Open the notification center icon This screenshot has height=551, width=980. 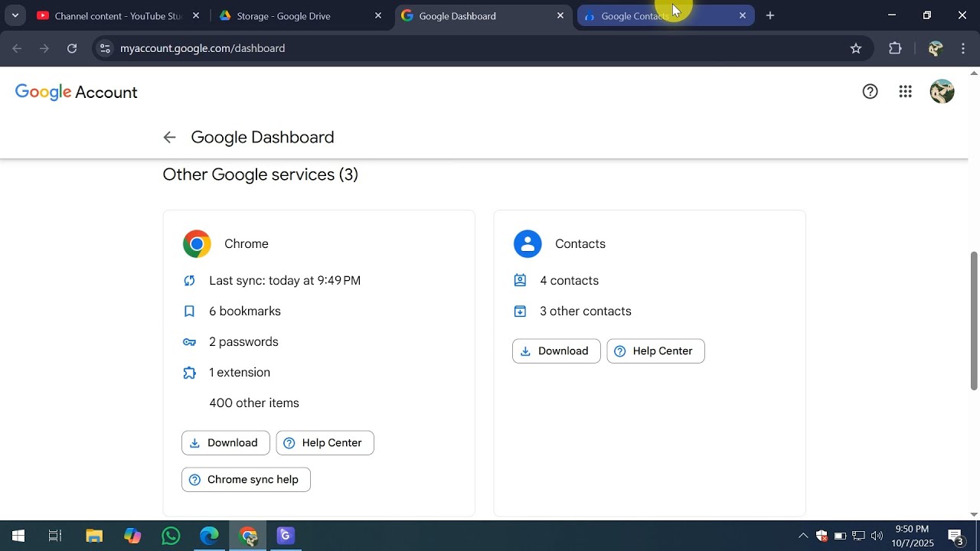(x=955, y=536)
